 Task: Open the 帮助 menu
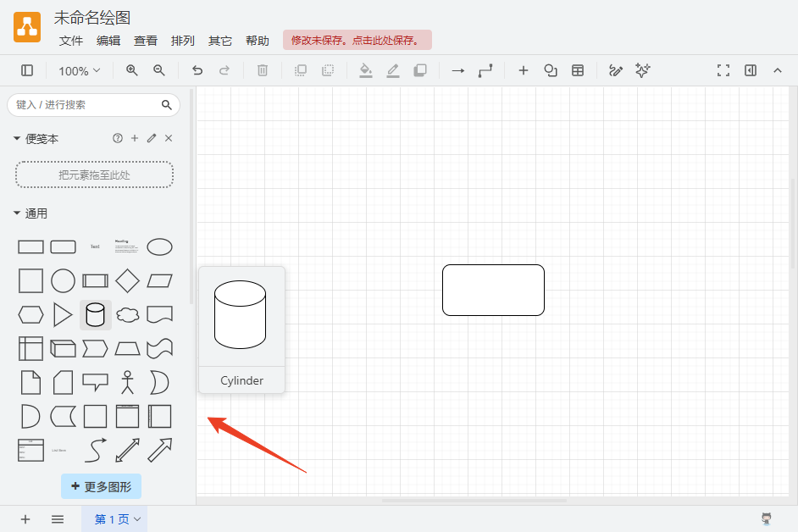point(257,41)
